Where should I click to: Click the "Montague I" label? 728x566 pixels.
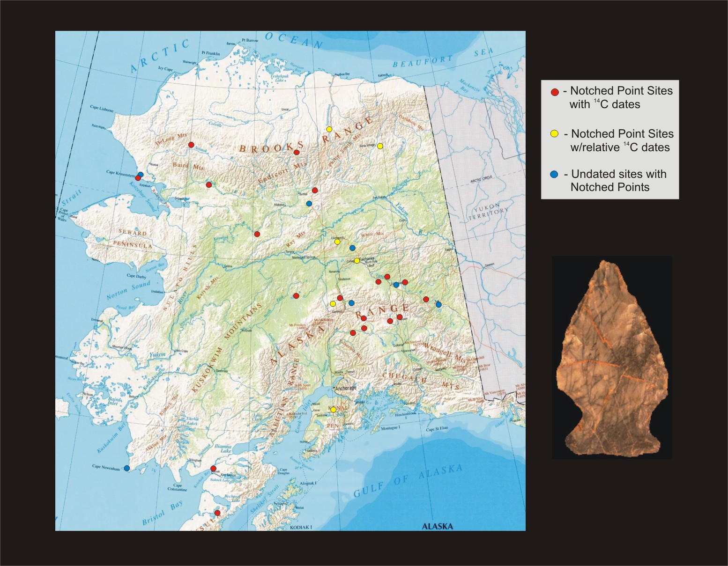(390, 428)
